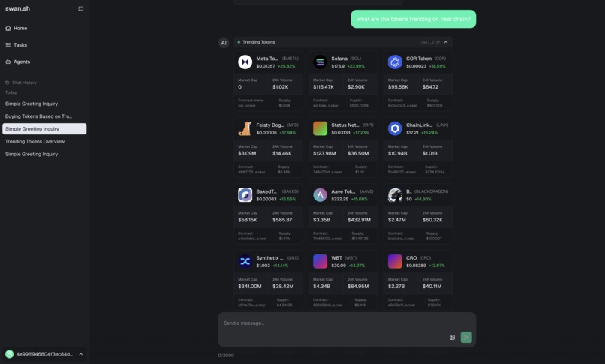Click Aave 24h volume $432.91M
This screenshot has width=605, height=364.
(x=359, y=220)
